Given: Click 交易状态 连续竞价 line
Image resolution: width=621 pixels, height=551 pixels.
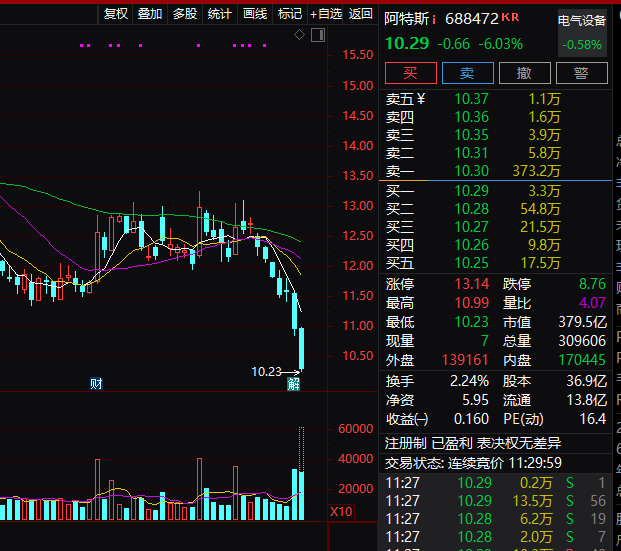Looking at the screenshot, I should point(473,463).
